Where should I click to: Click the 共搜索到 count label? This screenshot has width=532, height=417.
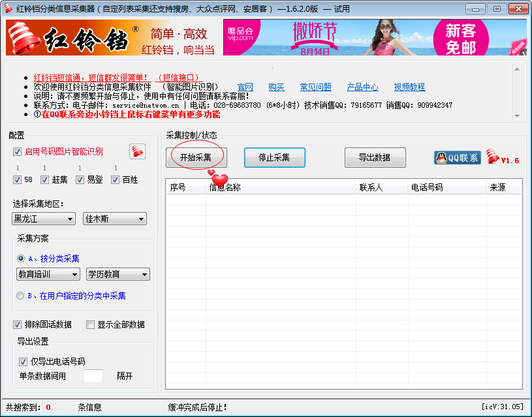tap(23, 407)
